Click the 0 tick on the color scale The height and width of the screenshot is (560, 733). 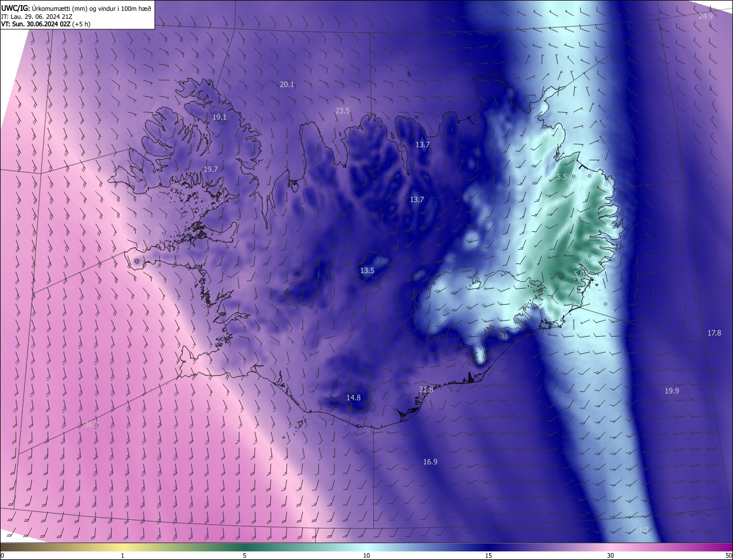2,556
